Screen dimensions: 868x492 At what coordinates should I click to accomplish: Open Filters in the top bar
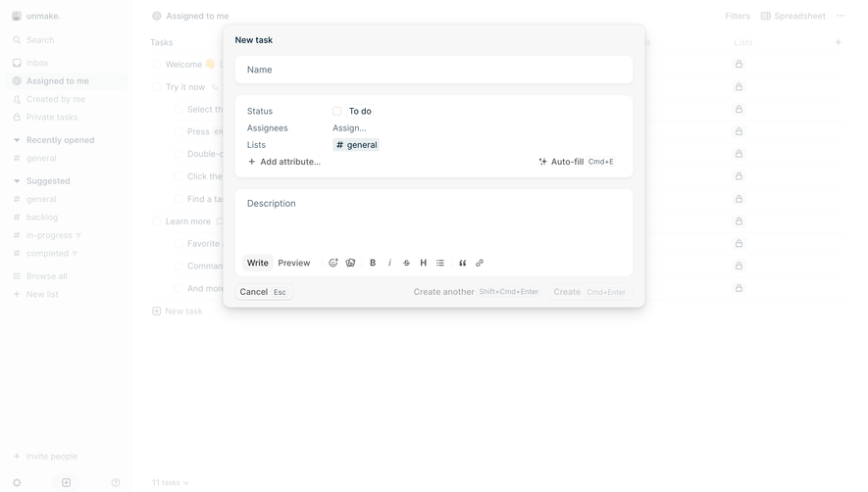pyautogui.click(x=738, y=16)
